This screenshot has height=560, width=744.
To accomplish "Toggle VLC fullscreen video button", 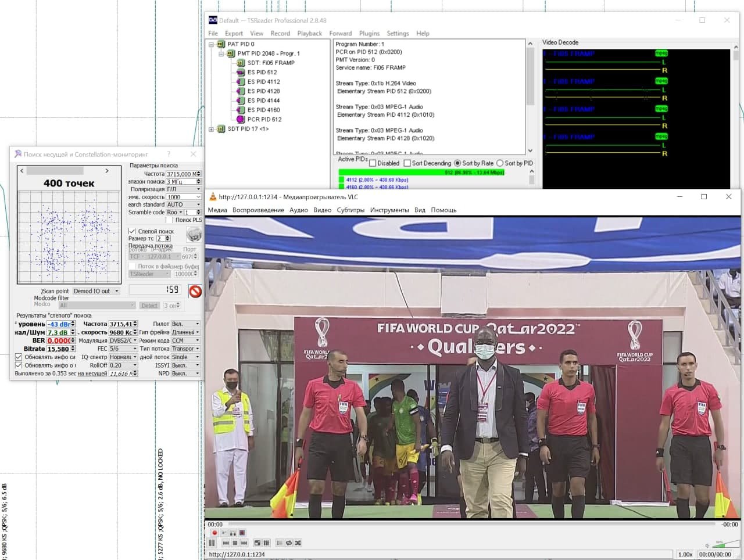I will pos(257,543).
